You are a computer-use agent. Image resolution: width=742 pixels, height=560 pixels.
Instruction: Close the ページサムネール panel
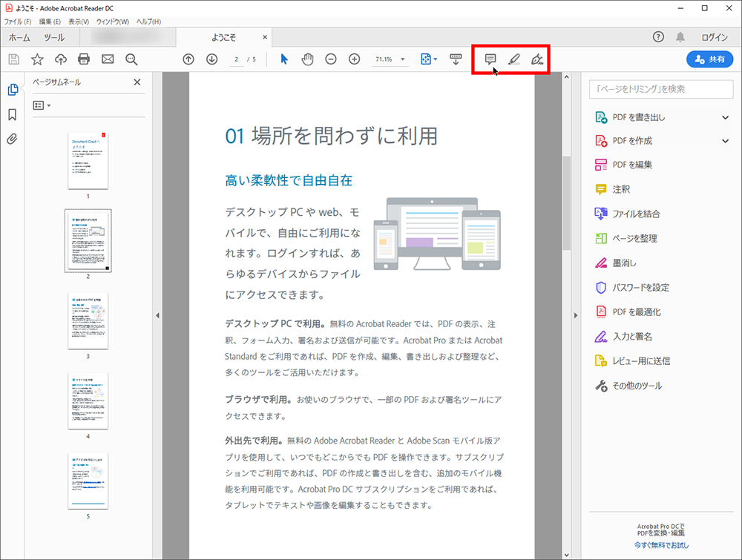pos(137,82)
